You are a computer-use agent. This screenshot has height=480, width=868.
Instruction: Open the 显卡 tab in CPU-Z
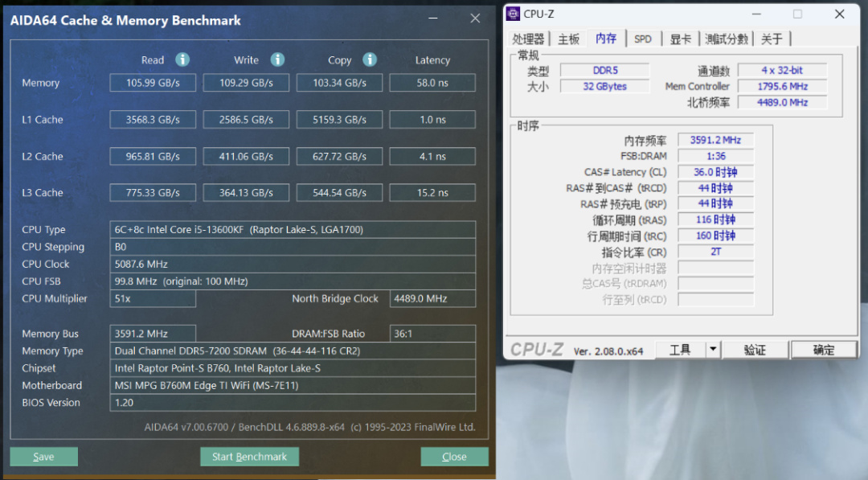(x=681, y=39)
